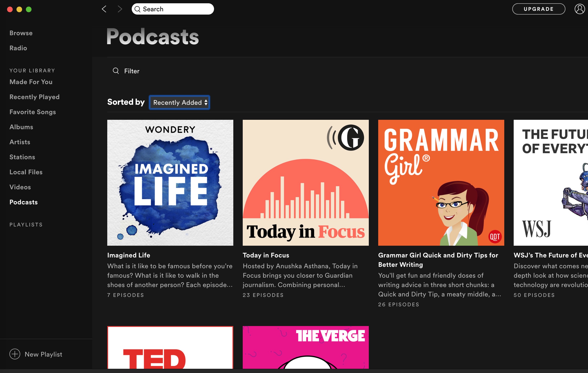Click the '23 EPISODES' count under Today in Focus
Viewport: 588px width, 373px height.
click(x=263, y=295)
